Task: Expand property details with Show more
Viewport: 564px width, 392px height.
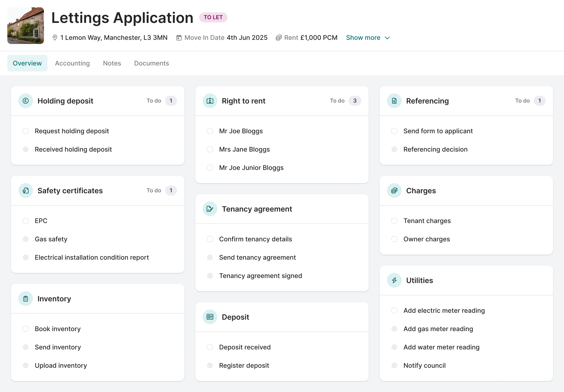Action: click(363, 38)
